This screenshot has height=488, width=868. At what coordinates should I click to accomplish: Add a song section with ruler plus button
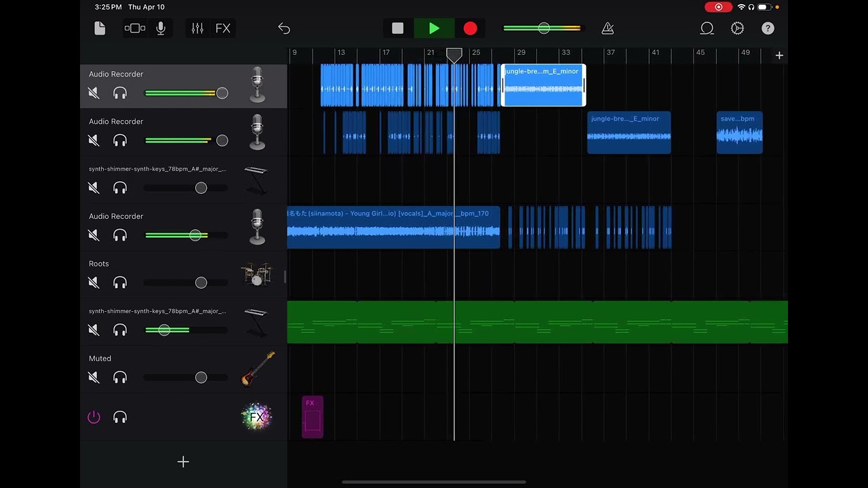pyautogui.click(x=779, y=56)
